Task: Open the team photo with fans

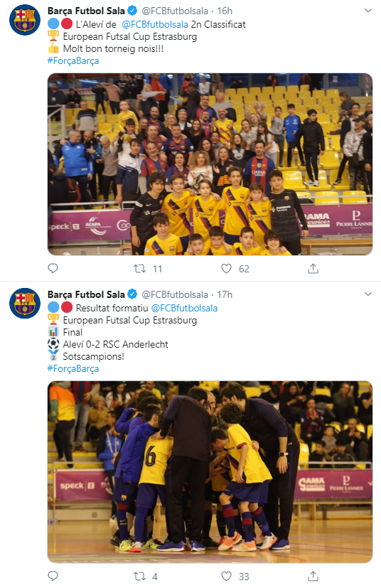Action: [210, 164]
